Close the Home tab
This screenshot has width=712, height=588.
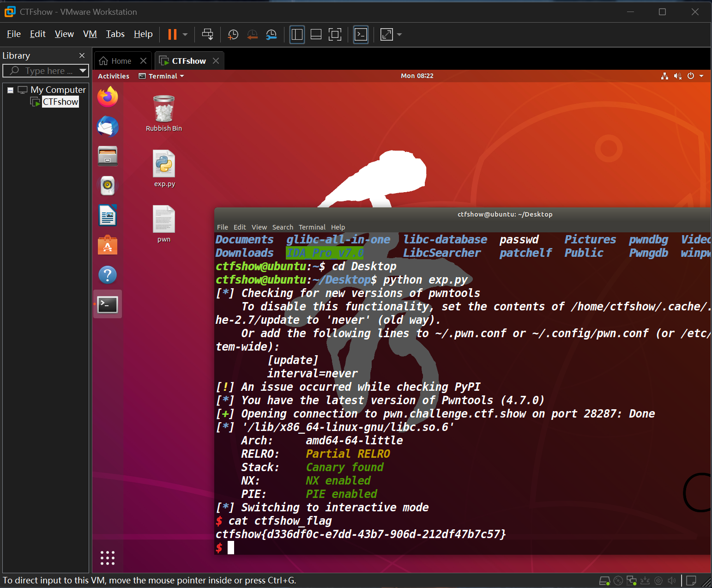(x=143, y=61)
